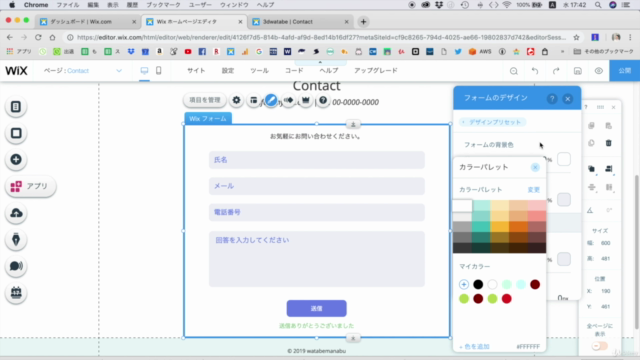Click the save icon in Wix top bar
This screenshot has width=640, height=360.
click(578, 71)
